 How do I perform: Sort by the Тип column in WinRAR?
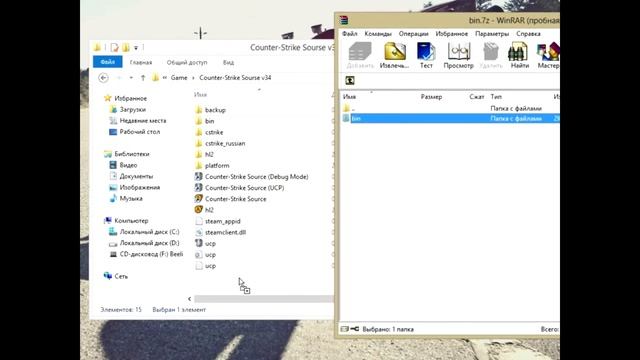pyautogui.click(x=496, y=97)
